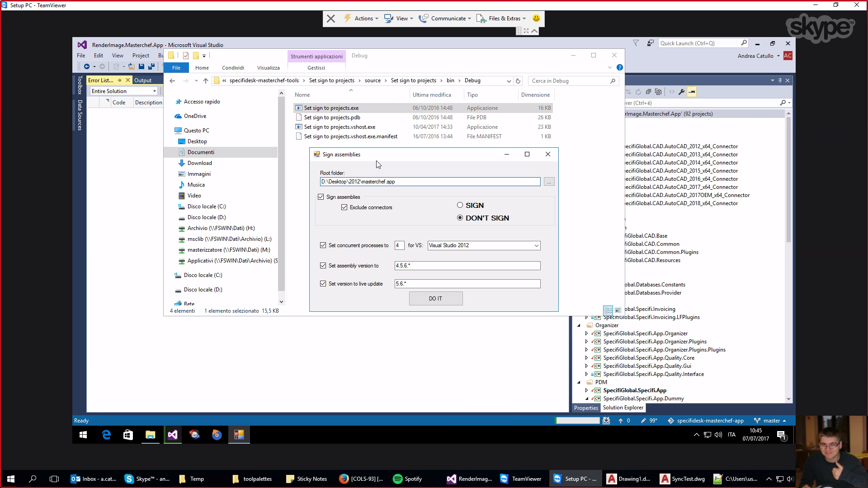Click Spotify in the bottom taskbar

coord(408,479)
